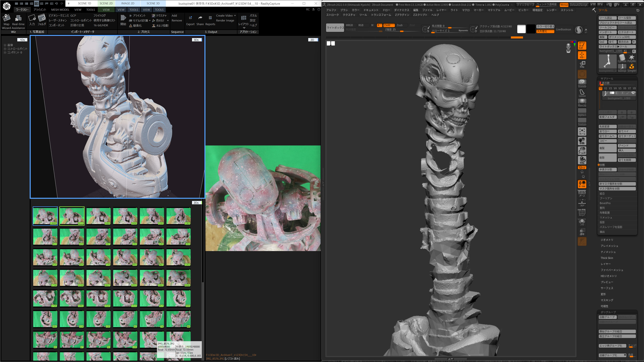Click the ZBrush Draw (ドロー) mode icon

tap(582, 55)
